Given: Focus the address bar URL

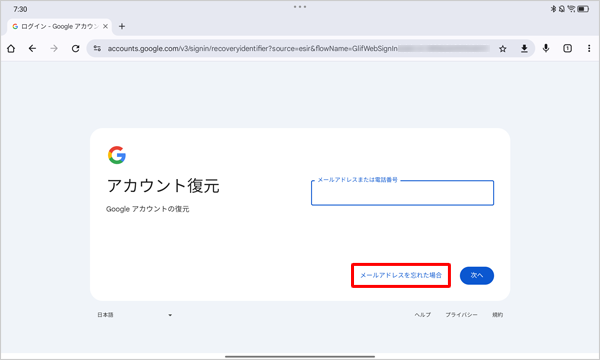Looking at the screenshot, I should [252, 49].
